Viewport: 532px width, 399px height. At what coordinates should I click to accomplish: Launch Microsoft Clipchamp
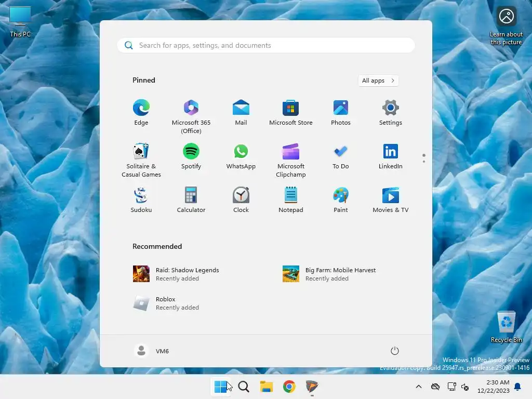pos(291,160)
